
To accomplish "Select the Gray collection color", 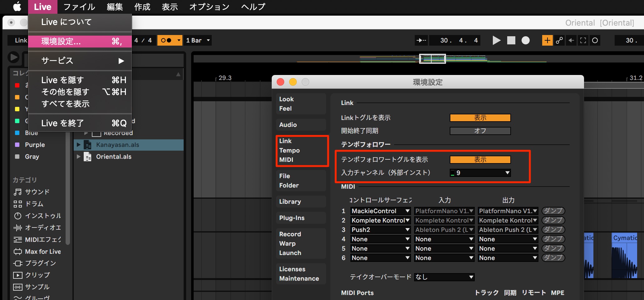I will pos(27,157).
